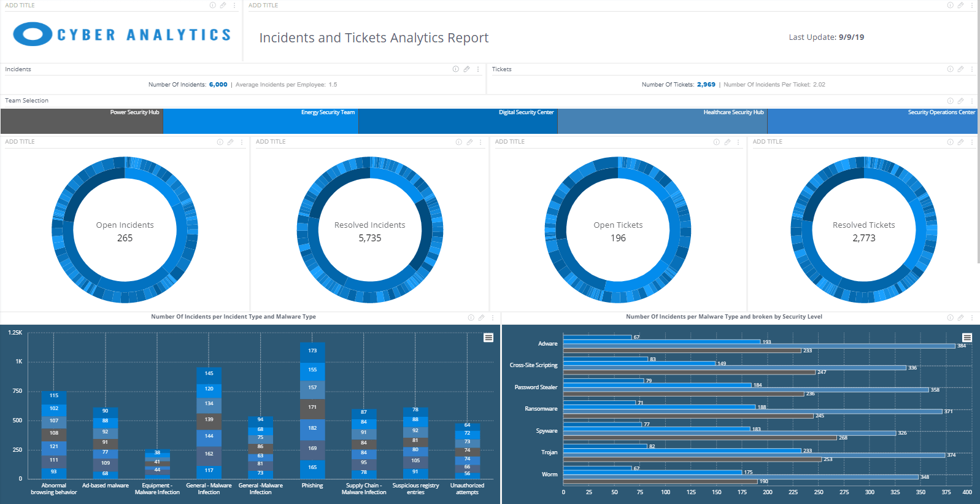This screenshot has width=980, height=504.
Task: Click the Phishing top bar segment 173
Action: point(312,351)
